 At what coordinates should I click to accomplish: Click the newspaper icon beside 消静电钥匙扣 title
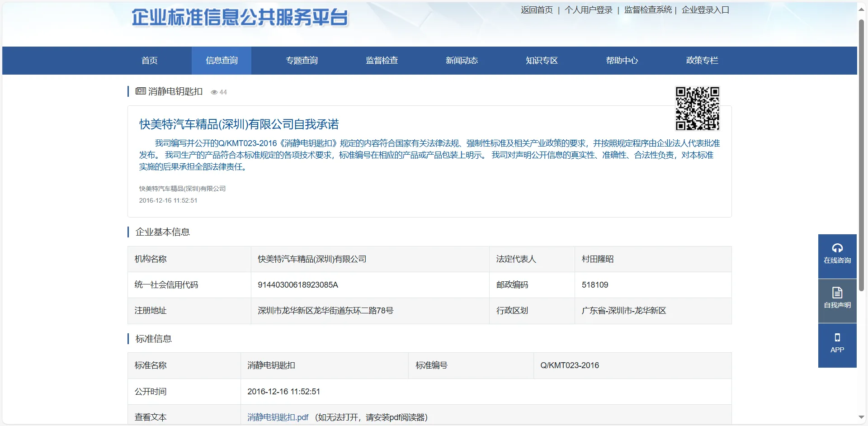tap(141, 91)
